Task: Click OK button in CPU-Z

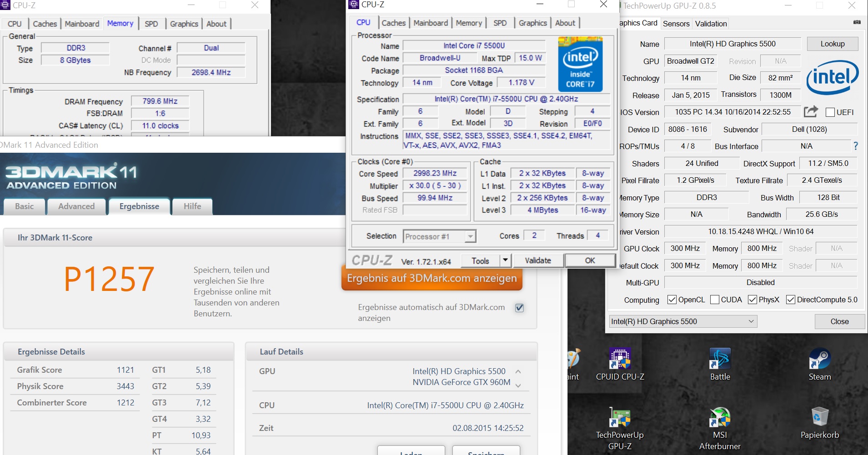Action: pos(590,260)
